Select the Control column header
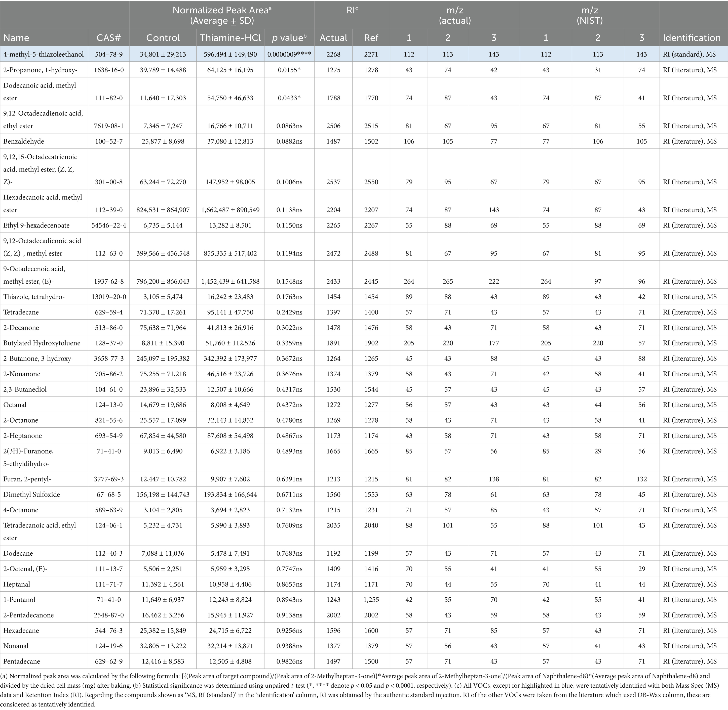The width and height of the screenshot is (728, 710). point(163,38)
